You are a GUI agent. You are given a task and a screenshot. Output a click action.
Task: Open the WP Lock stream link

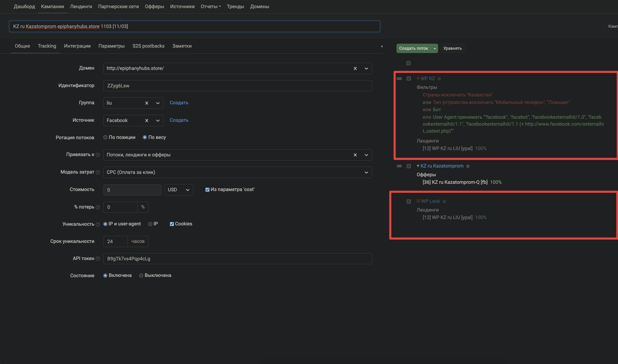click(x=430, y=201)
